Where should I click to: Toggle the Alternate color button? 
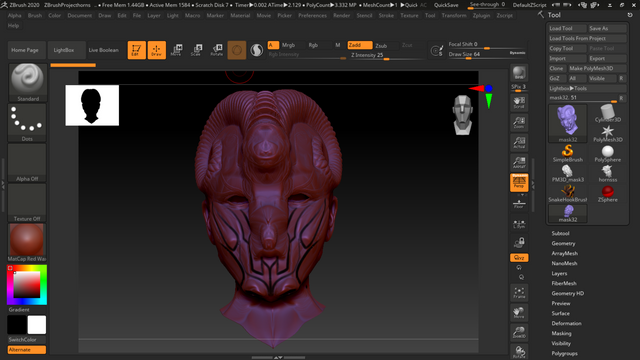pyautogui.click(x=27, y=350)
